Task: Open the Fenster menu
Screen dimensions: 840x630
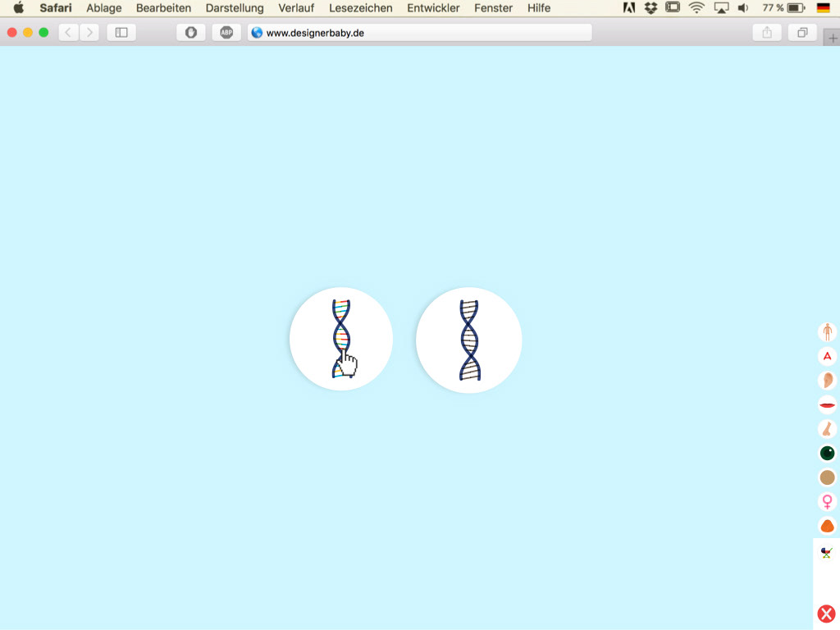Action: [493, 8]
